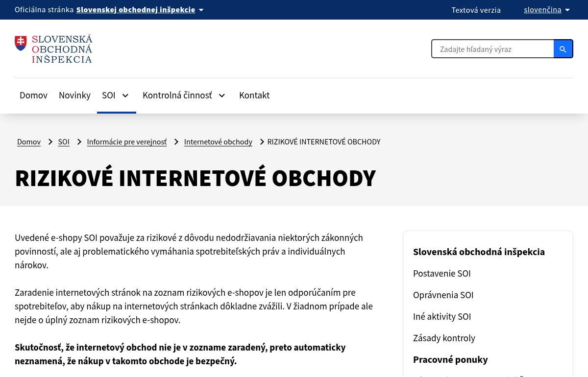
Task: Go to Domov in main navigation
Action: click(33, 95)
